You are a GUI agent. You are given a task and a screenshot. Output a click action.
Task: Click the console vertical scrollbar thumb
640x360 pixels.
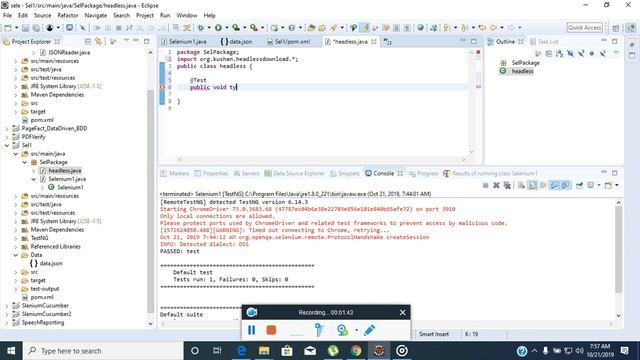coord(618,249)
